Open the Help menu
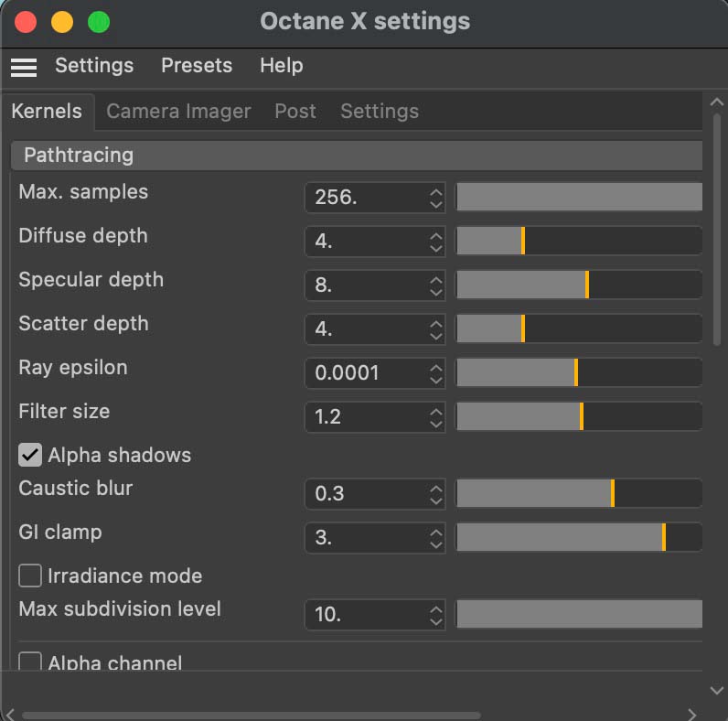Viewport: 728px width, 721px height. pyautogui.click(x=282, y=66)
